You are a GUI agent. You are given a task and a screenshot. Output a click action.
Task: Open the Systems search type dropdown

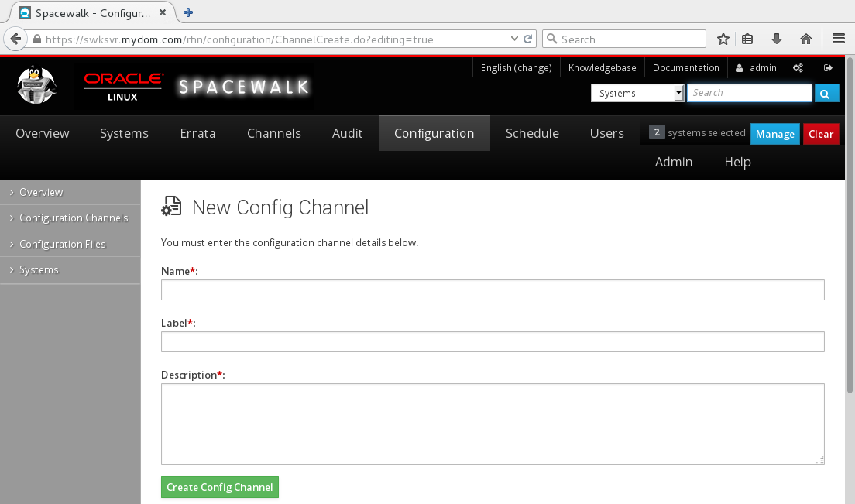coord(637,93)
